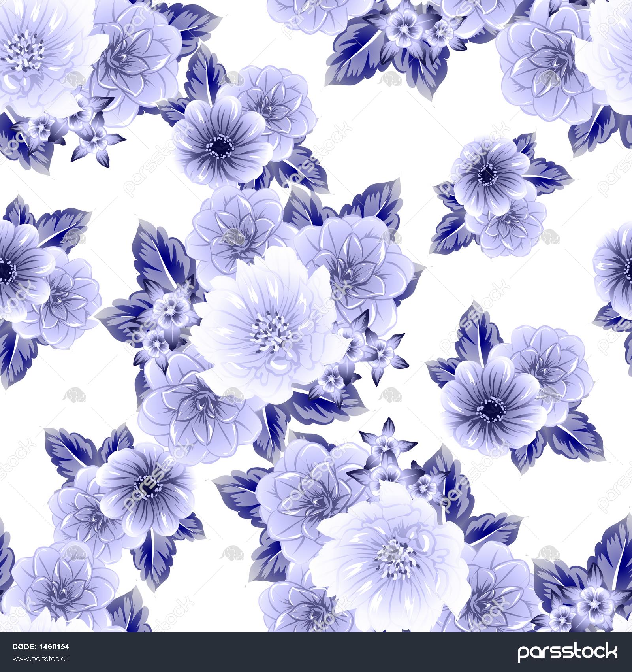Viewport: 632px width, 672px height.
Task: Click the small pansy cluster at the top center
Action: pyautogui.click(x=403, y=26)
